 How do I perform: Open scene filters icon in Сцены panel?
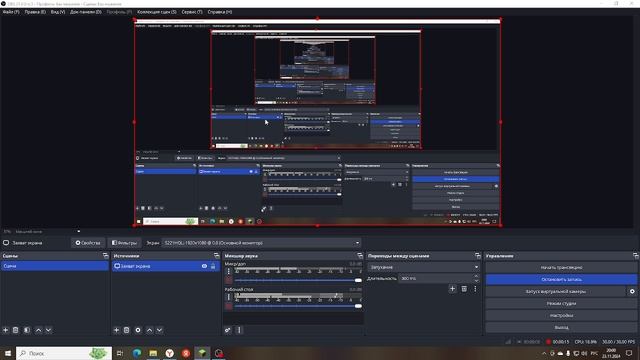pos(27,330)
